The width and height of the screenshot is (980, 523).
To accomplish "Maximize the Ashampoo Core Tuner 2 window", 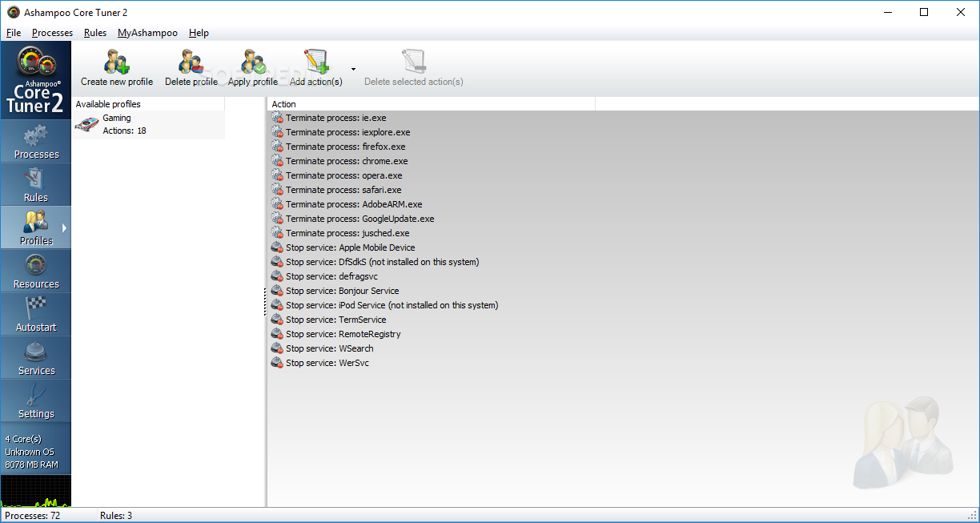I will pyautogui.click(x=924, y=12).
